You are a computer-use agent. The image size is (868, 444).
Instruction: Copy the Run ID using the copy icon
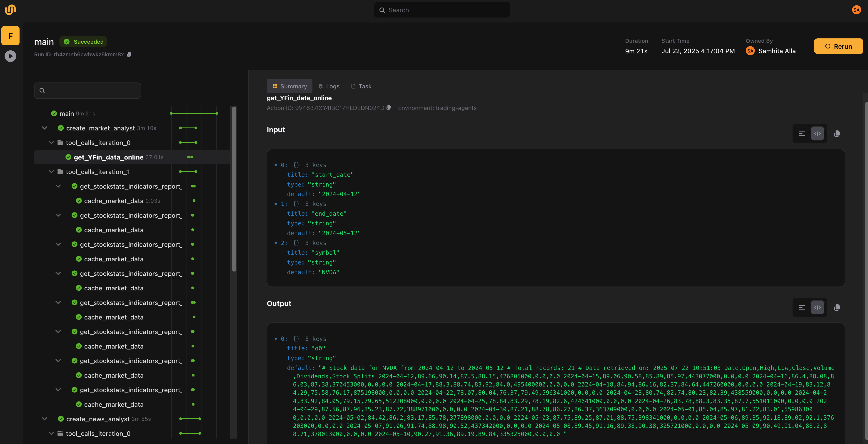point(129,54)
